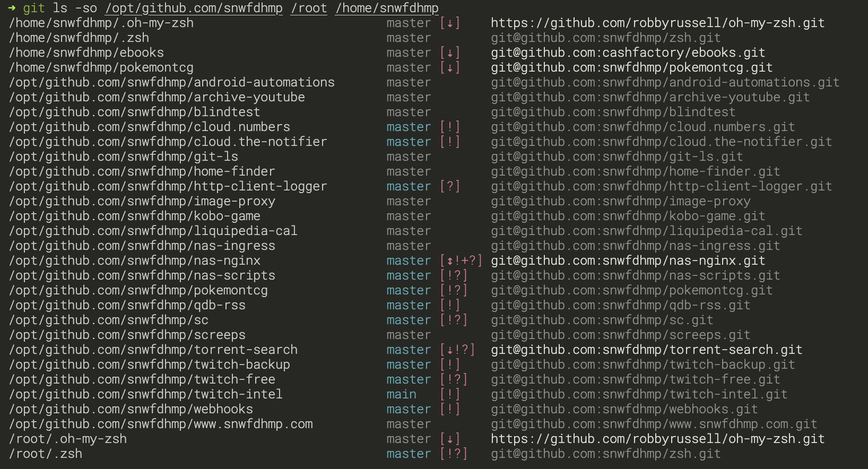This screenshot has width=868, height=469.
Task: Select the nas-nginx.git remote URL
Action: coord(628,261)
